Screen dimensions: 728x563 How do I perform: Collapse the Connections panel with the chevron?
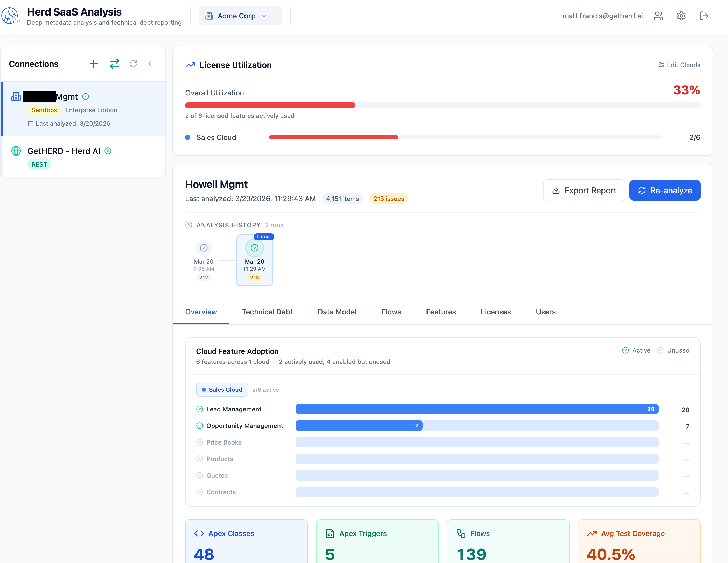[x=150, y=64]
